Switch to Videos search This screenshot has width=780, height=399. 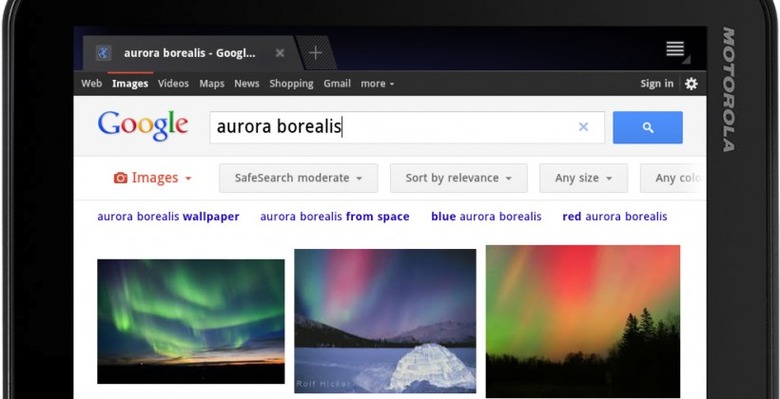[173, 84]
